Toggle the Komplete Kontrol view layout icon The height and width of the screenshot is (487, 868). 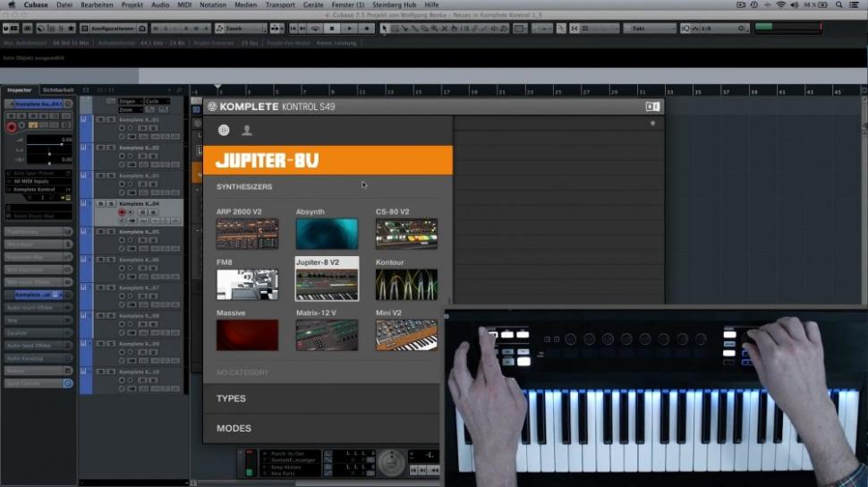(652, 107)
